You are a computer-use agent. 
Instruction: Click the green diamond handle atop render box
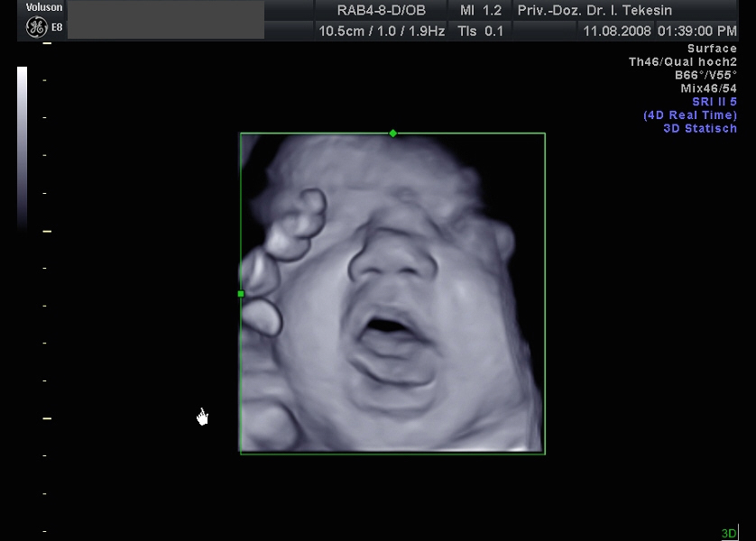point(392,133)
